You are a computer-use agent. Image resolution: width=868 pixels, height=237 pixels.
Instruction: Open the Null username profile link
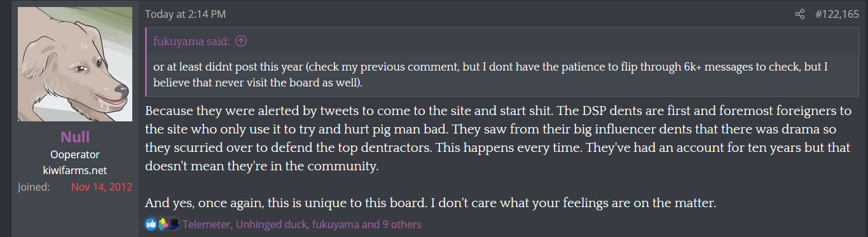pos(75,137)
